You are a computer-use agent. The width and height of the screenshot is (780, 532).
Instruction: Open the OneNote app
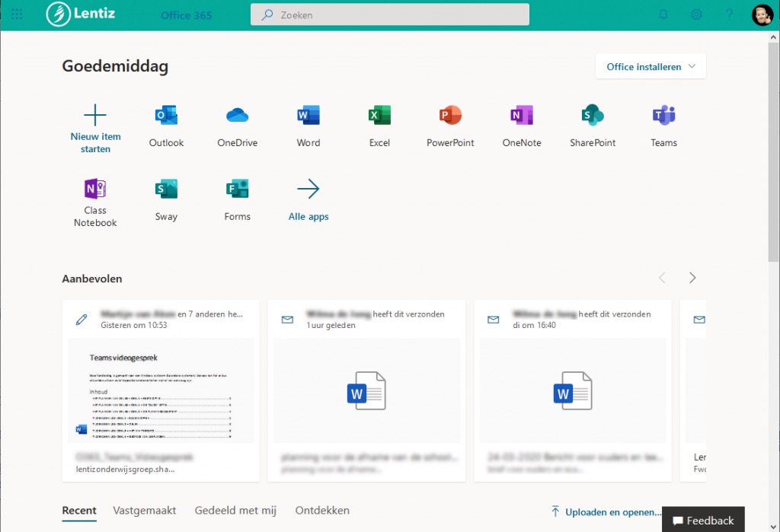[521, 126]
